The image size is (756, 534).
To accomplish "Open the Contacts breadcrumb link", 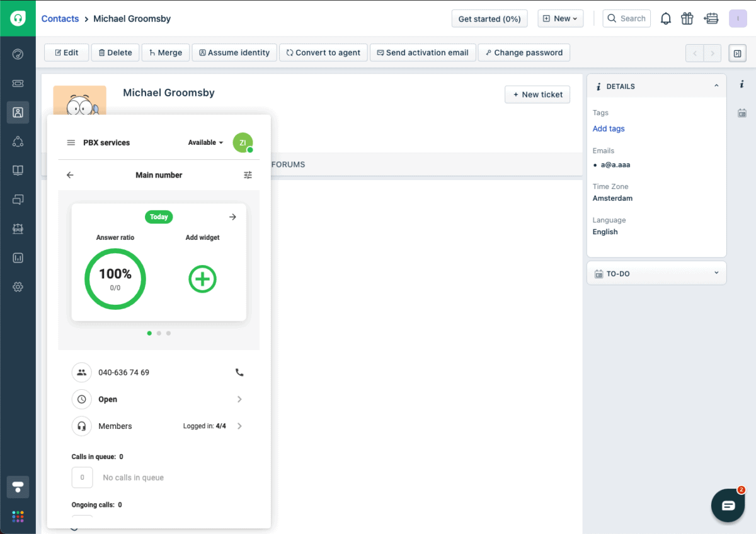I will pyautogui.click(x=60, y=19).
